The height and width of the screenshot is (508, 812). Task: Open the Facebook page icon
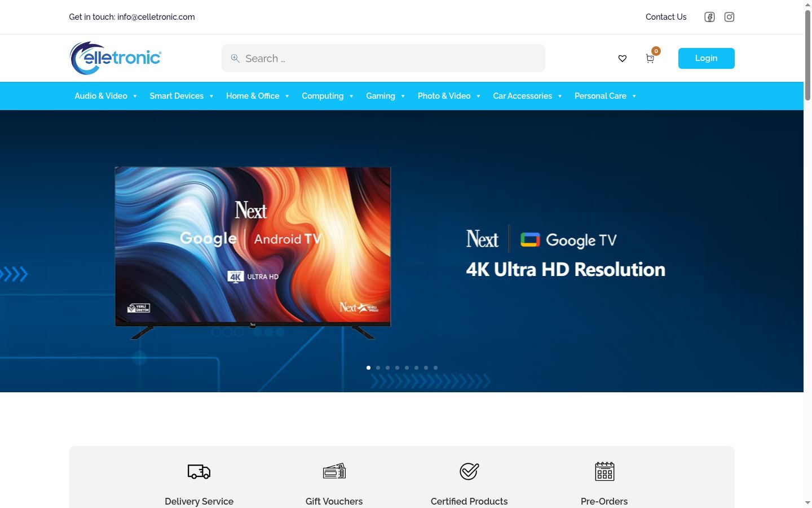(x=709, y=17)
